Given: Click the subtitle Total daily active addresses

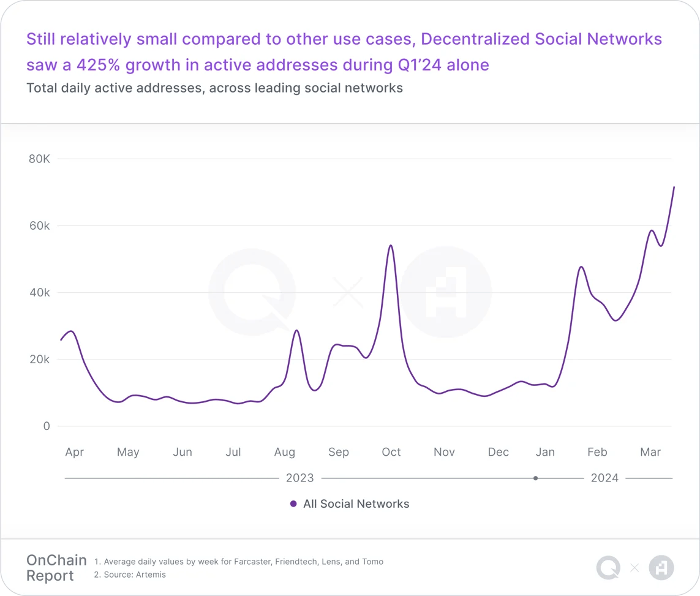Looking at the screenshot, I should coord(214,88).
